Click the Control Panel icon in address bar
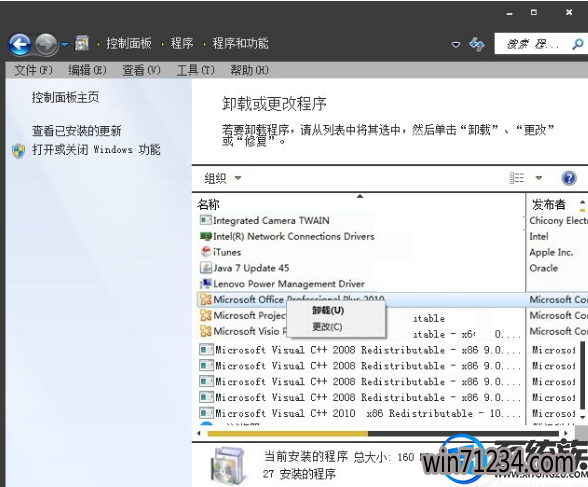 (82, 43)
